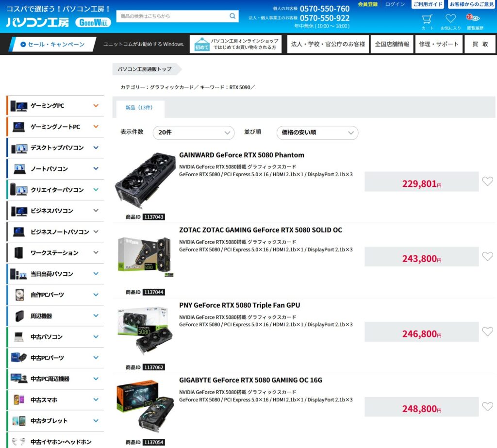Expand the 自作PCパーツ chevron
This screenshot has height=448, width=497.
(x=96, y=295)
